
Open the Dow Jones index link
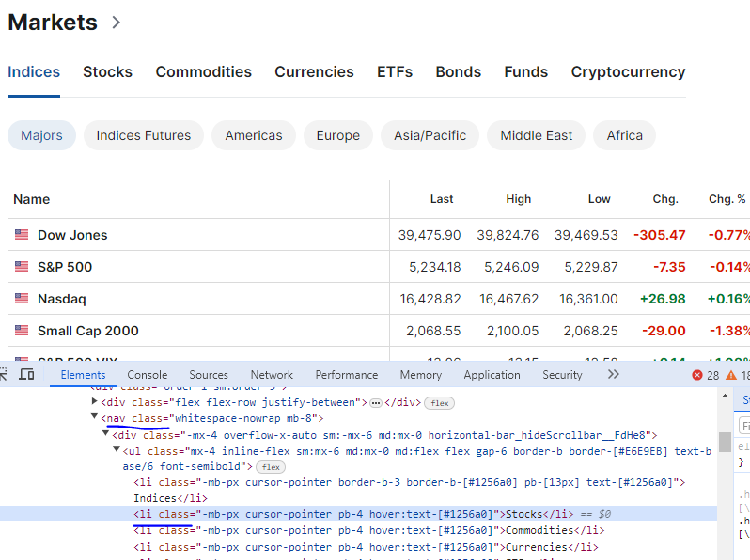click(72, 235)
